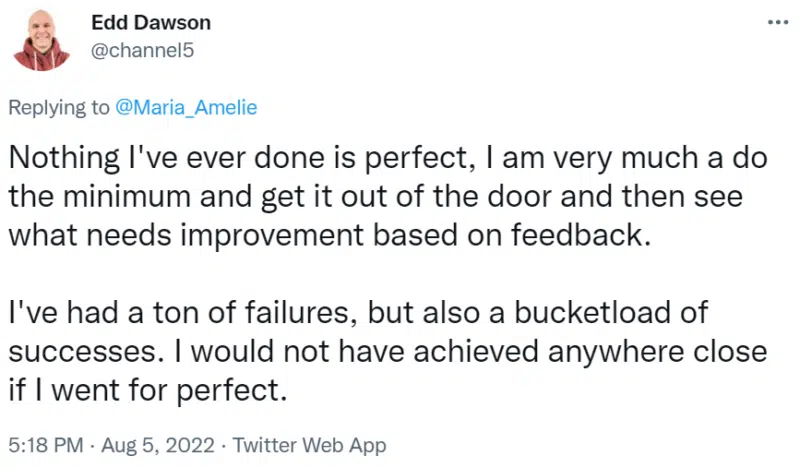Click the "Replying to" label
800x468 pixels.
[x=61, y=108]
